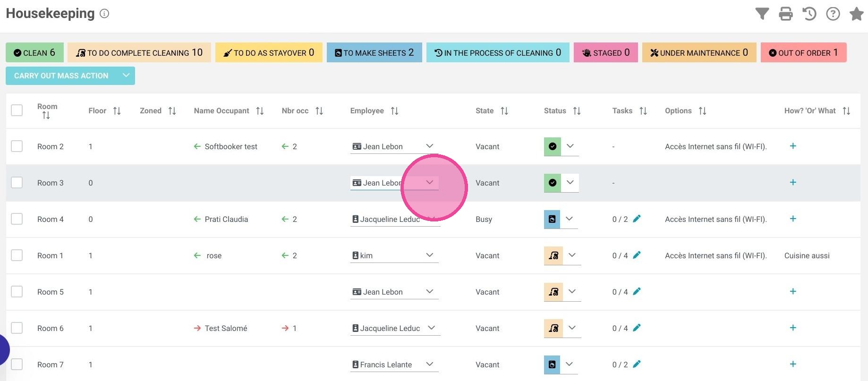Viewport: 868px width, 381px height.
Task: Sort by Tasks column arrows
Action: (x=643, y=111)
